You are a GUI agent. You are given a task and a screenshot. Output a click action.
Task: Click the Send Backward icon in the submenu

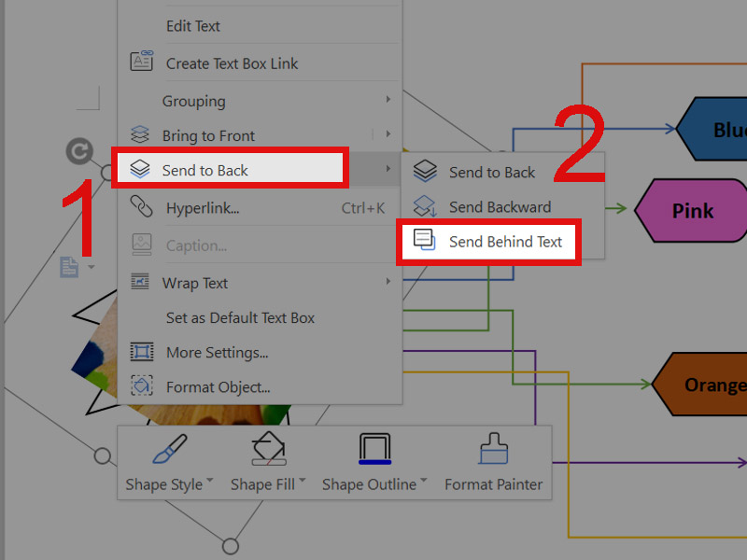point(425,206)
